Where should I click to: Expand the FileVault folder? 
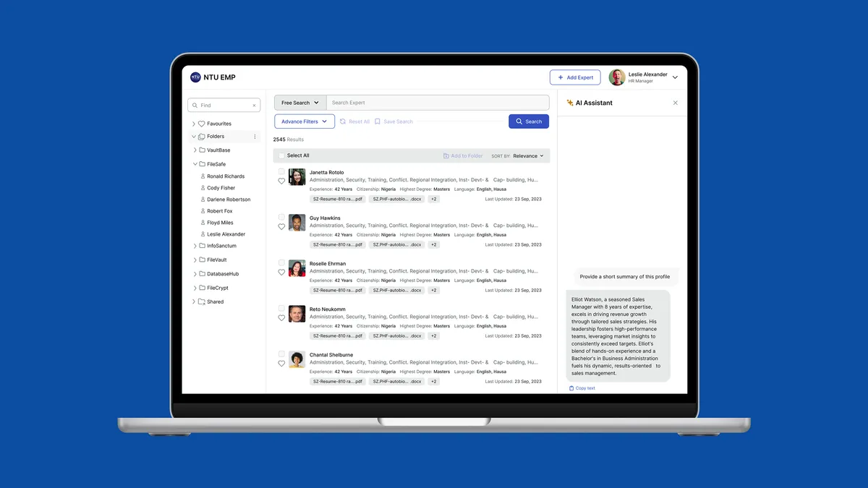(195, 260)
